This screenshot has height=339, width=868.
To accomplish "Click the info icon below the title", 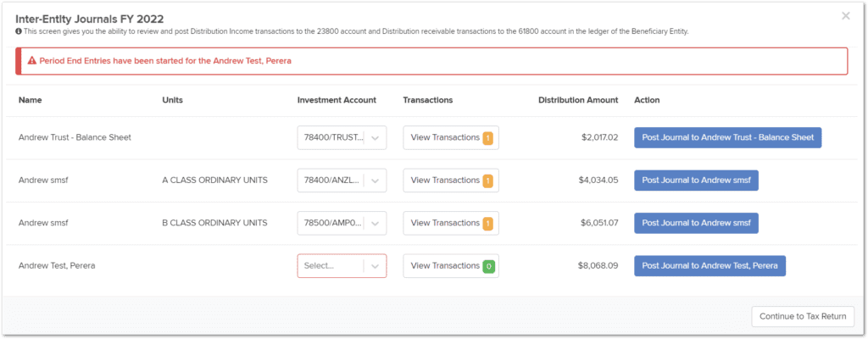I will pos(19,31).
